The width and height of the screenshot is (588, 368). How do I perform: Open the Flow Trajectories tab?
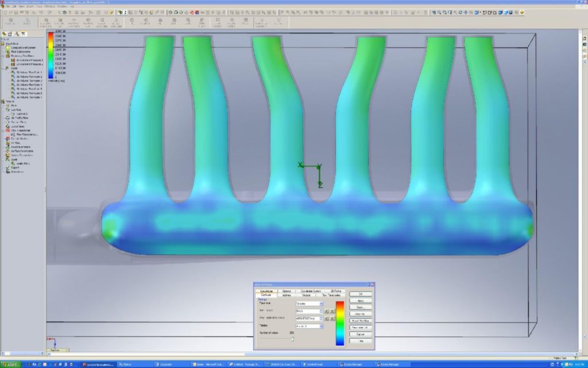coord(331,295)
